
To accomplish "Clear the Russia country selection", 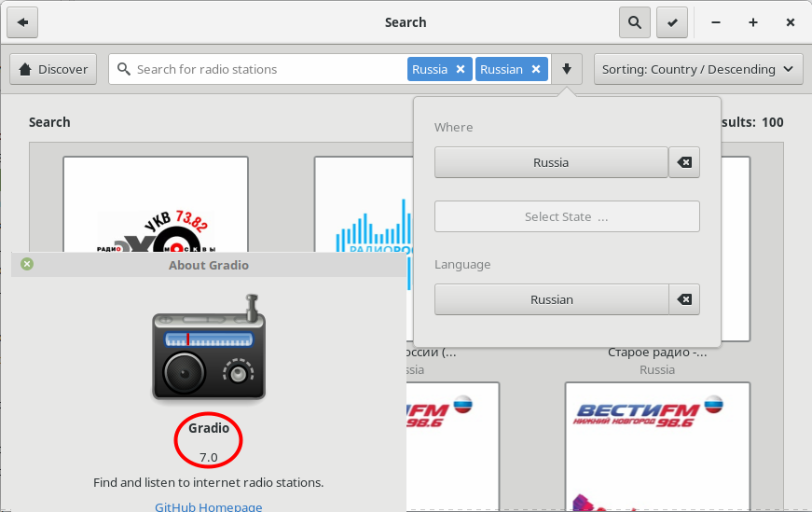I will pos(684,162).
